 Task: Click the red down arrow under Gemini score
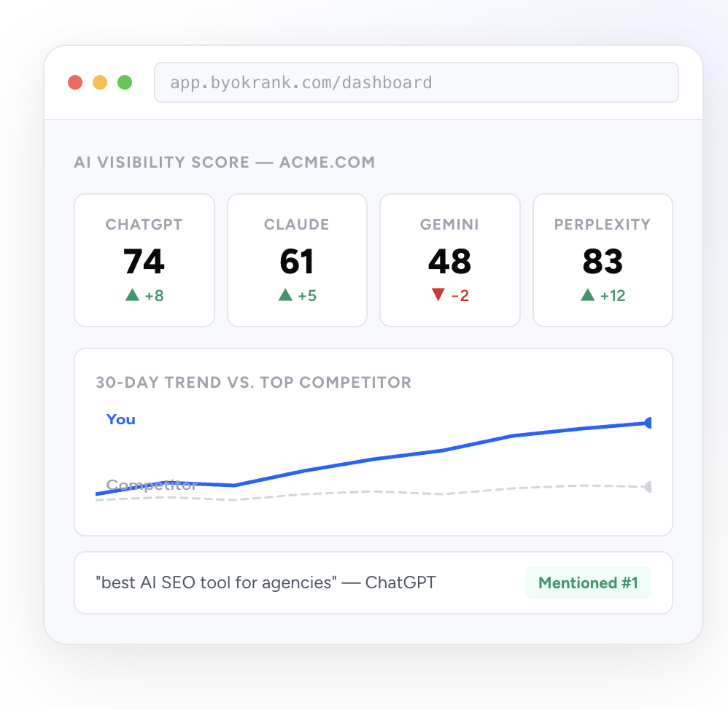point(438,295)
